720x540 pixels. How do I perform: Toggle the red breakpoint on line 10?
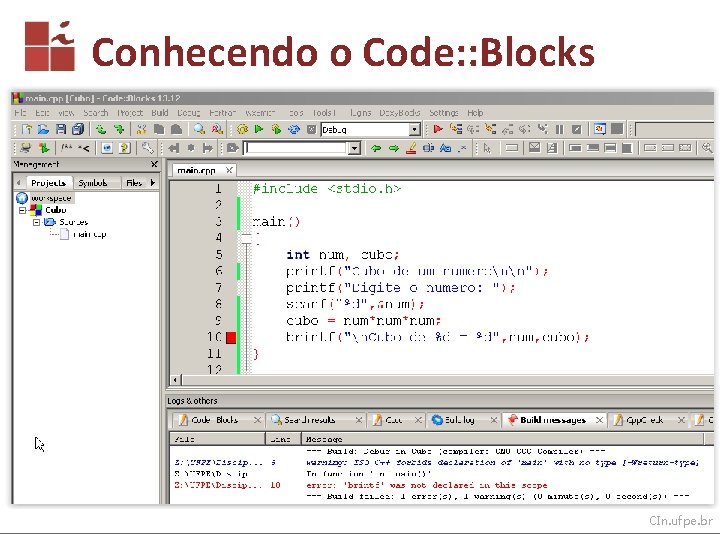tap(231, 338)
